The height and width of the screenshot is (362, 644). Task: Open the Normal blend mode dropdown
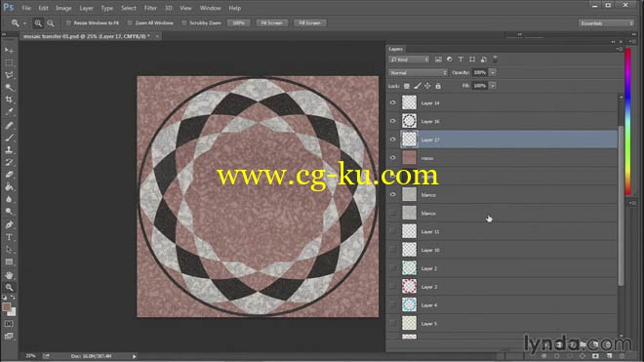(x=418, y=73)
